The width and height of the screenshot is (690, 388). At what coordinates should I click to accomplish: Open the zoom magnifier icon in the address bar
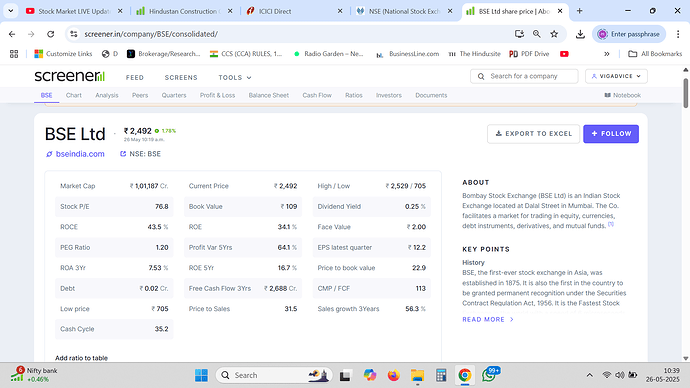[x=536, y=34]
